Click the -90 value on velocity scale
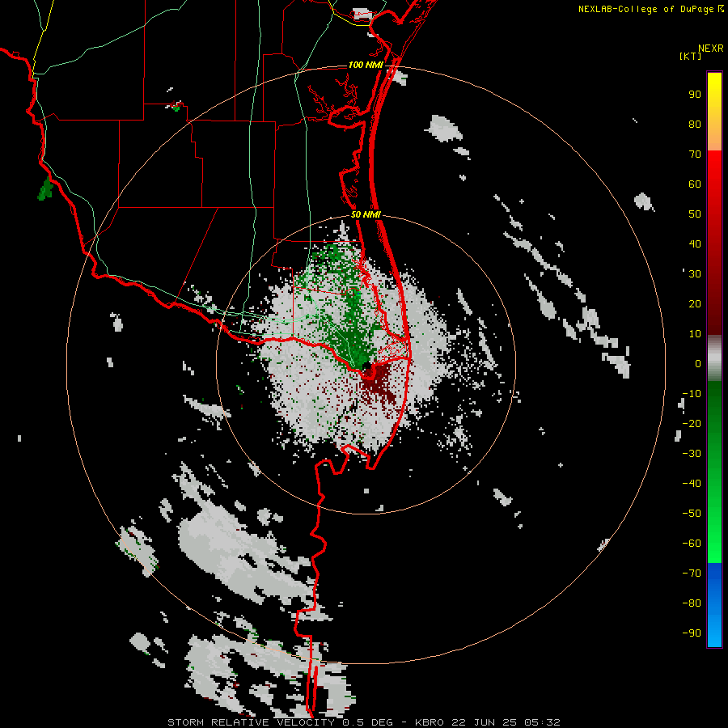This screenshot has height=728, width=728. click(692, 633)
